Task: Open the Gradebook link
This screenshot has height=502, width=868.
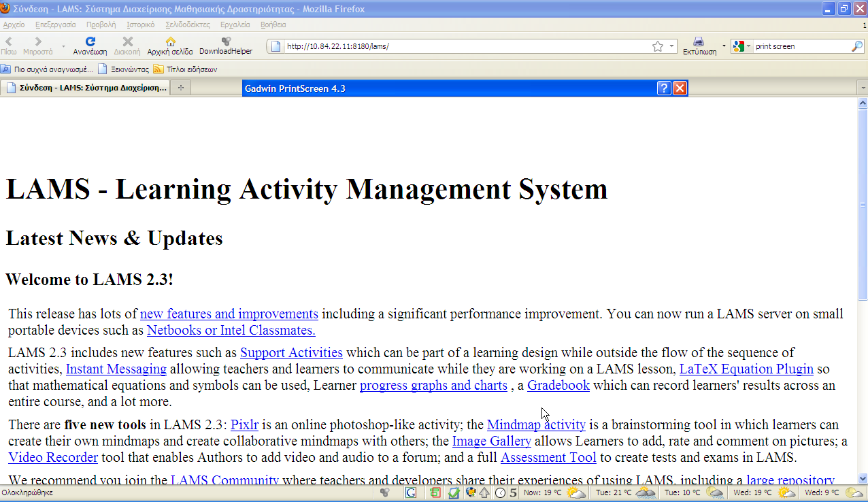Action: [558, 385]
